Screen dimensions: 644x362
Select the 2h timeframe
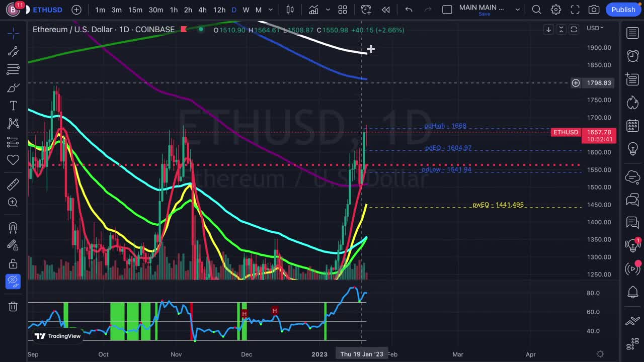[188, 10]
